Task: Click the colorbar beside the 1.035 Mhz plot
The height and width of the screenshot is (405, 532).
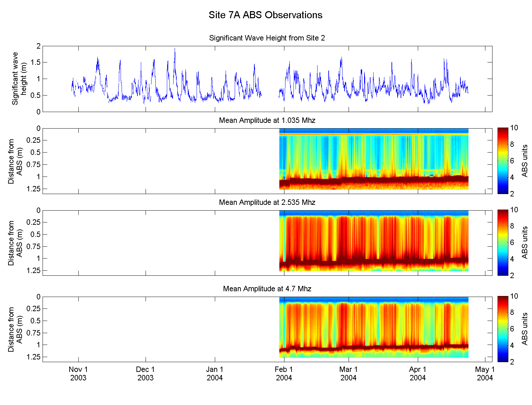Action: click(x=503, y=161)
